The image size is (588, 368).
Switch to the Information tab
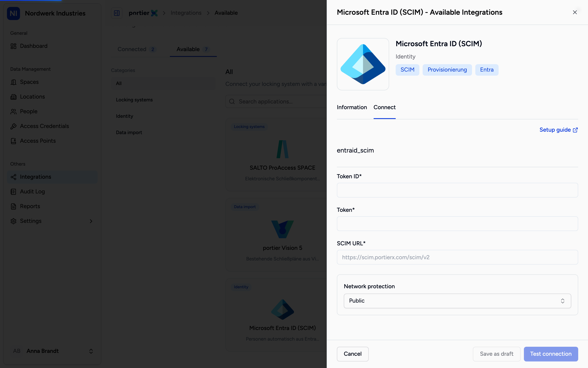pyautogui.click(x=352, y=107)
